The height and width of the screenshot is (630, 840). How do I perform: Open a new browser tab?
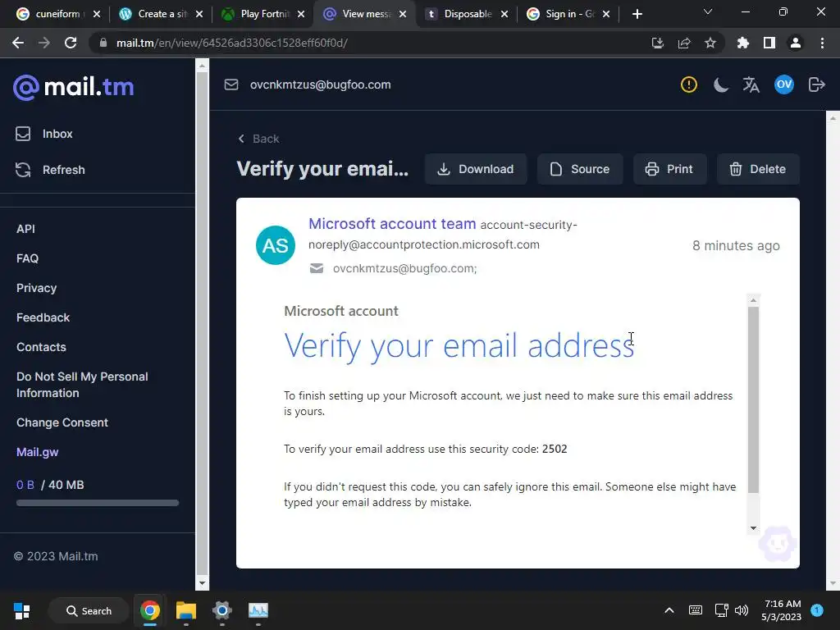(637, 15)
